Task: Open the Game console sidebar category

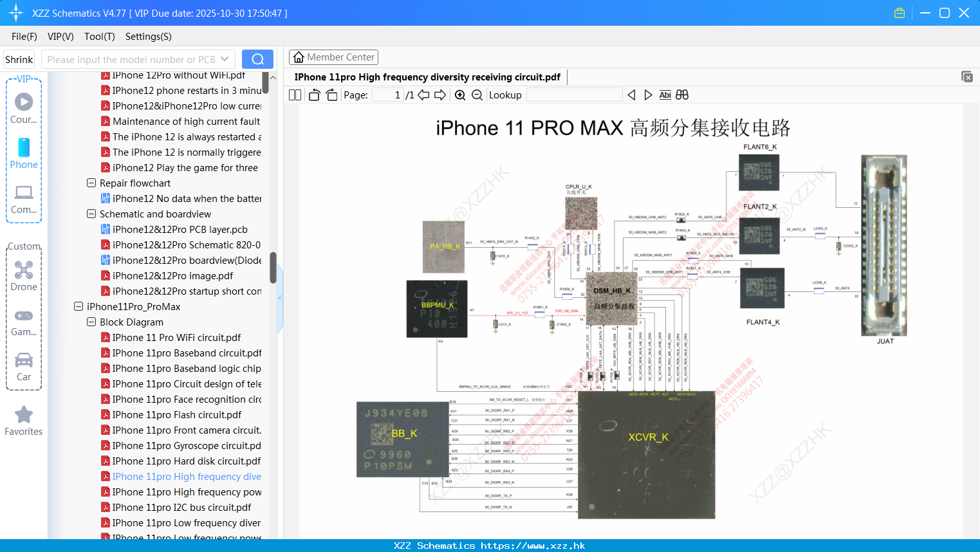Action: pos(24,322)
